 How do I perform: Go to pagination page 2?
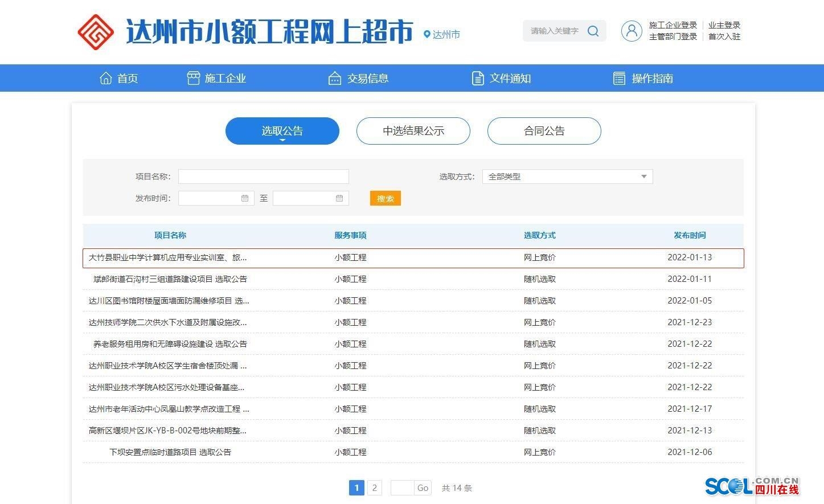tap(374, 488)
